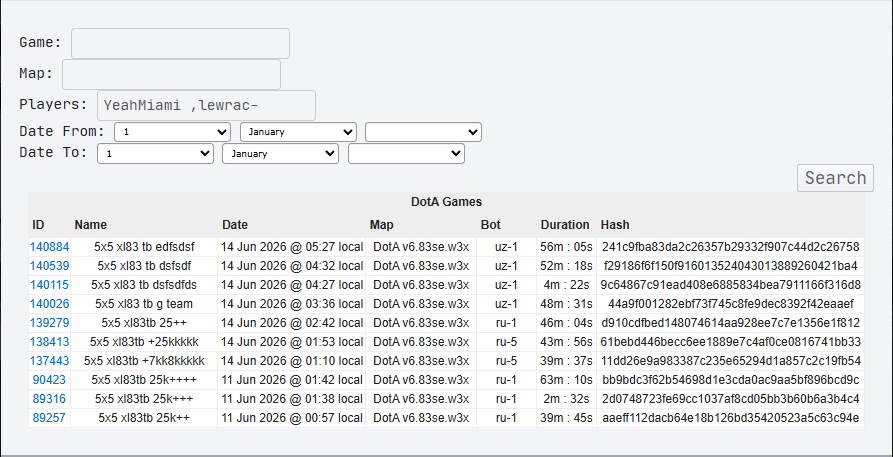Viewport: 893px width, 457px height.
Task: Click the Duration column header
Action: pyautogui.click(x=565, y=225)
